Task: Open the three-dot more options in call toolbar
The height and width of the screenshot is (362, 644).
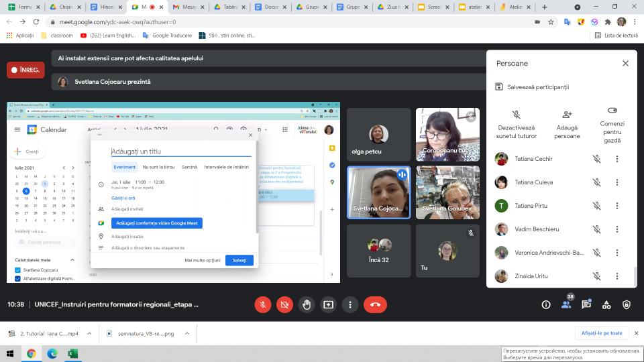Action: click(350, 304)
